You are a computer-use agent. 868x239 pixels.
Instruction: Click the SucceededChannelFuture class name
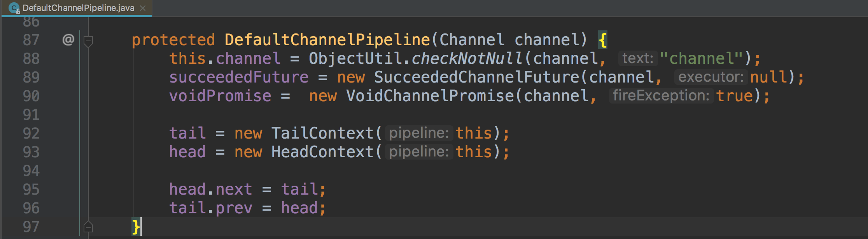point(477,77)
